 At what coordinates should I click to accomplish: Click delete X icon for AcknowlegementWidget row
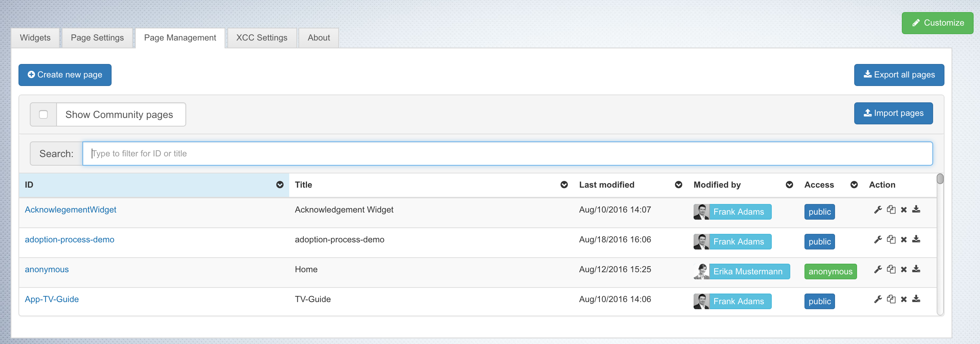(x=904, y=210)
